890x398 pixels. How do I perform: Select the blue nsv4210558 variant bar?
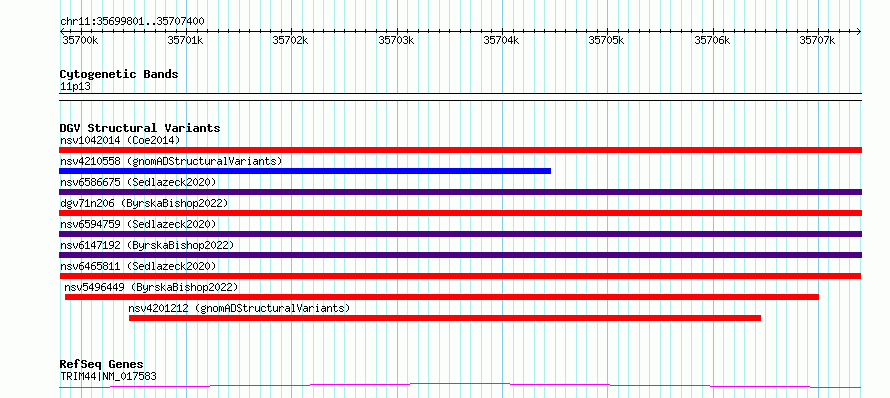point(305,171)
